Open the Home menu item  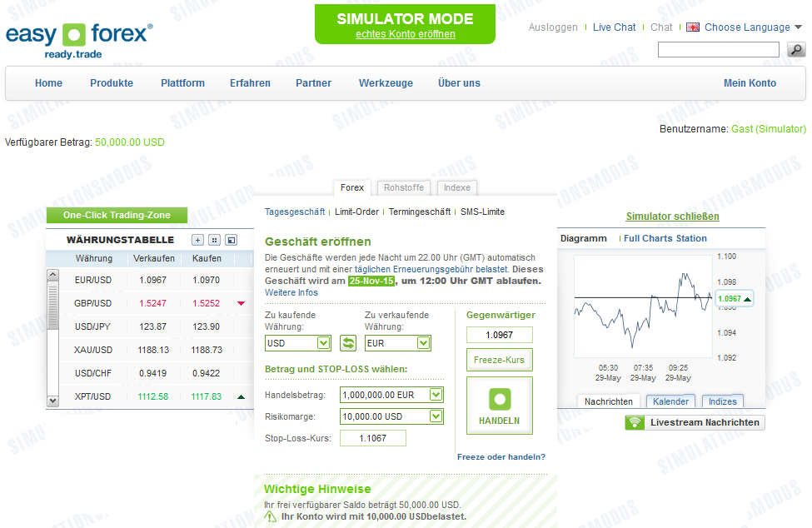(48, 83)
